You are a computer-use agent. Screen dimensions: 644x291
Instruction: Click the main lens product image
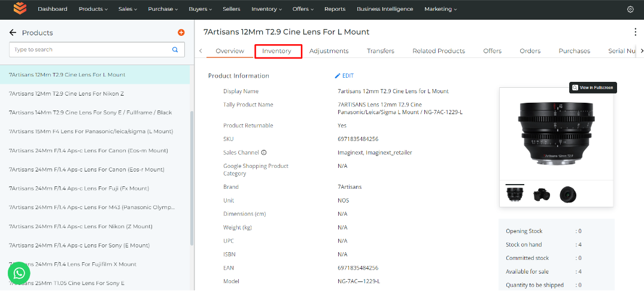[555, 133]
